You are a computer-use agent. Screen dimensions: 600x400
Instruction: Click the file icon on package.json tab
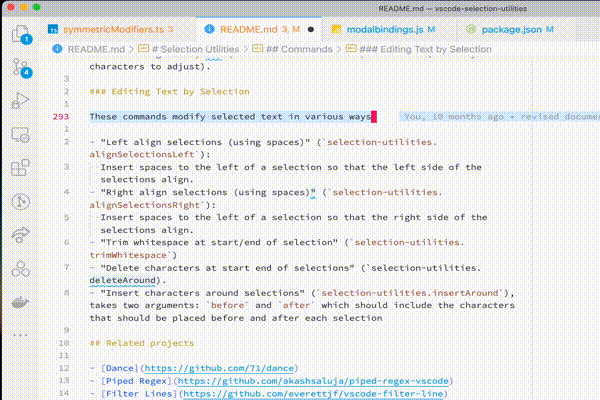471,29
